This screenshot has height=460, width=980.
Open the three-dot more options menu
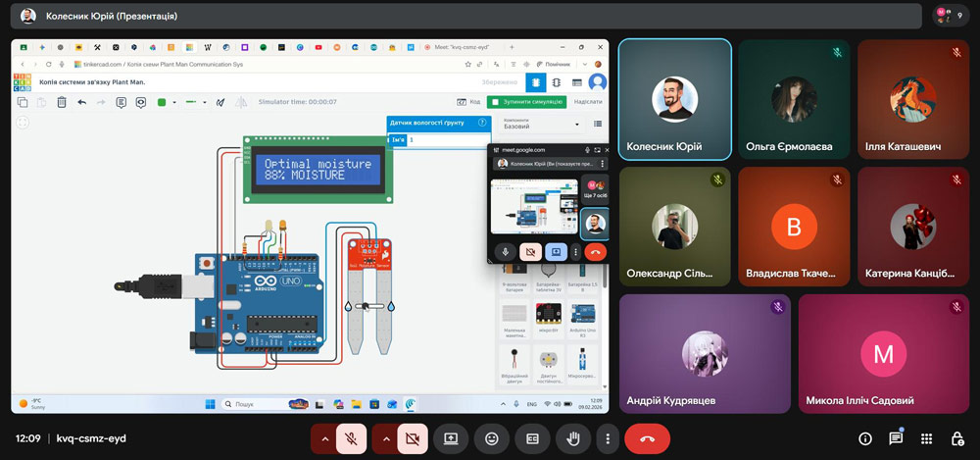coord(608,438)
